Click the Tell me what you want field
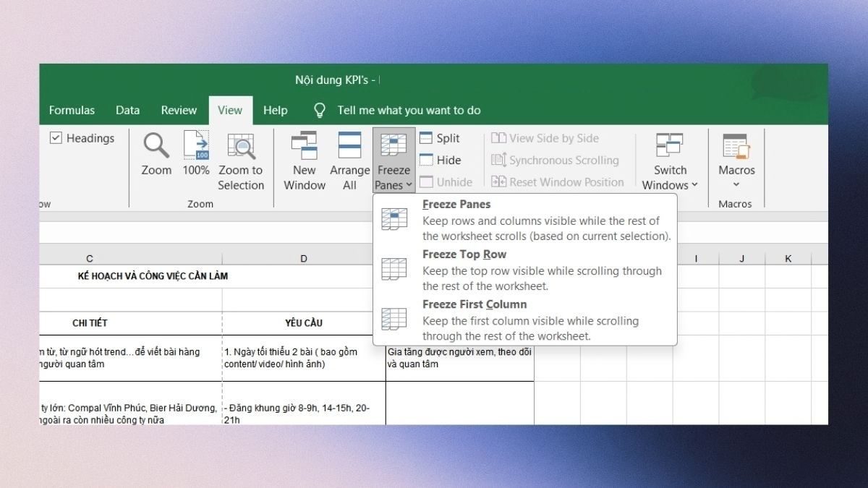Image resolution: width=868 pixels, height=488 pixels. pyautogui.click(x=409, y=110)
